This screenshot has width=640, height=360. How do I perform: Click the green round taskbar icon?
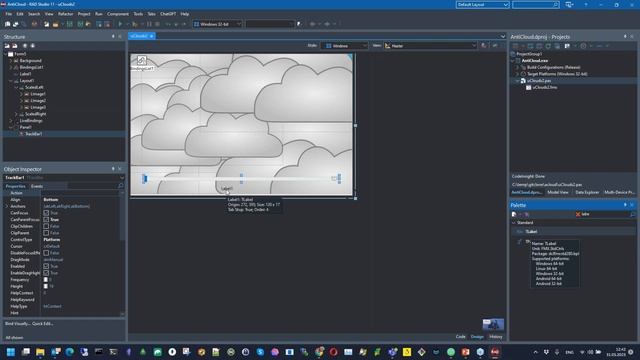pyautogui.click(x=451, y=352)
